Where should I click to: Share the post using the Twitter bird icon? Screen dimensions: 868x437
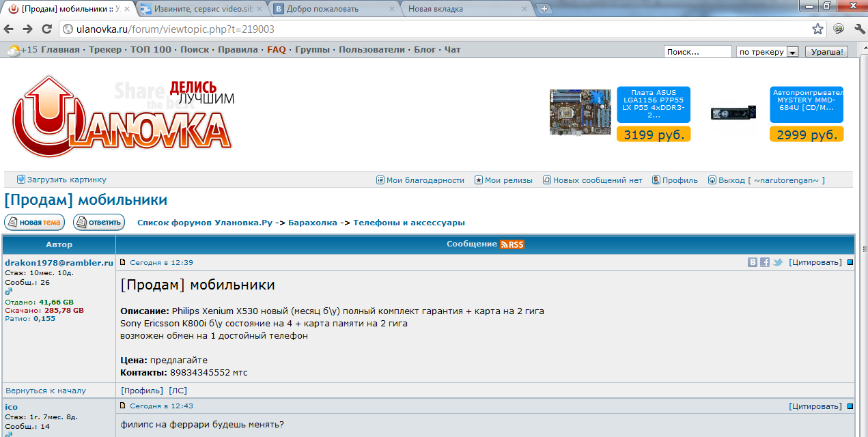(777, 262)
